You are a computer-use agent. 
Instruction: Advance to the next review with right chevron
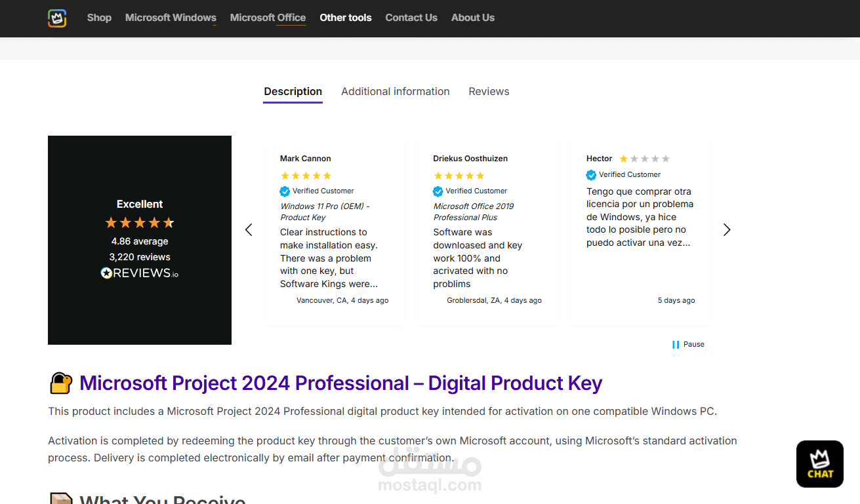pyautogui.click(x=726, y=230)
